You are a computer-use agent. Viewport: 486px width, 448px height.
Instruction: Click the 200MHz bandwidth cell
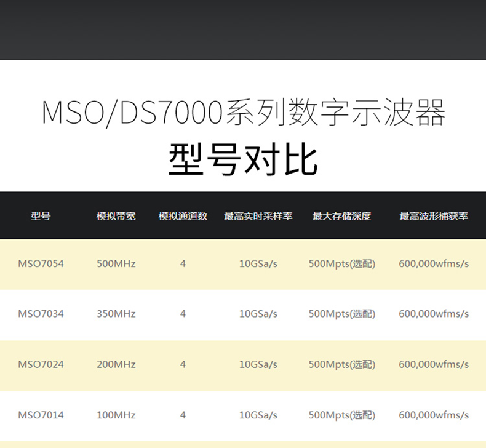(x=116, y=364)
